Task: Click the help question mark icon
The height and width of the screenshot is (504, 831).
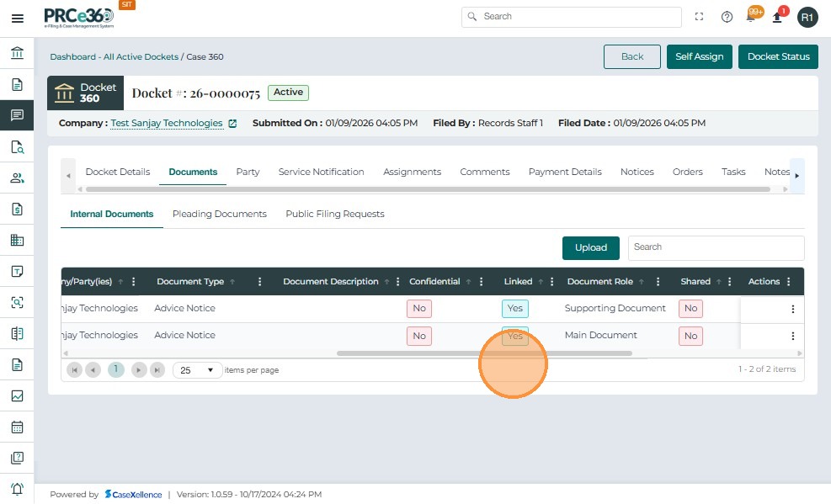Action: [727, 17]
